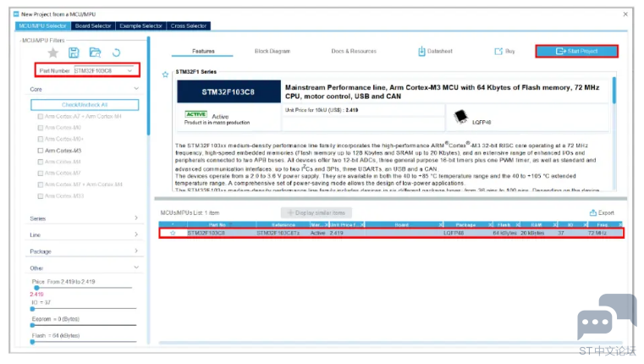Close the New Project dialog window
644x364 pixels.
[x=625, y=14]
